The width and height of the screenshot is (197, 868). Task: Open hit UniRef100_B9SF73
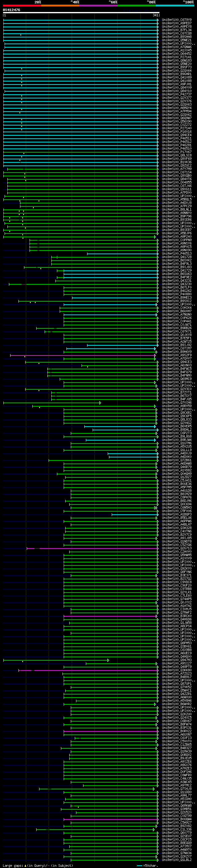pos(177,67)
